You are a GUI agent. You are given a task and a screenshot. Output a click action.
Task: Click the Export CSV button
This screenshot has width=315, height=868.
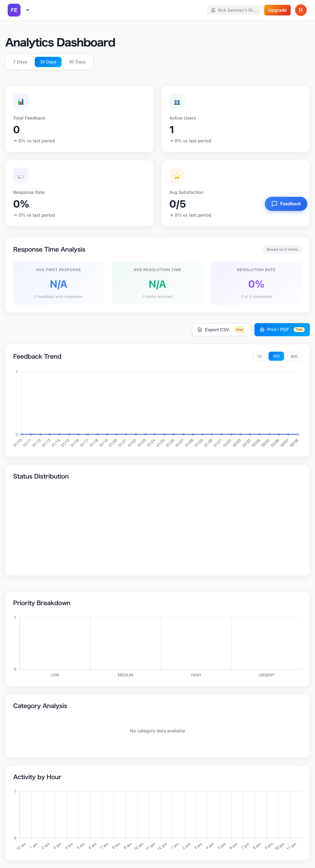221,330
